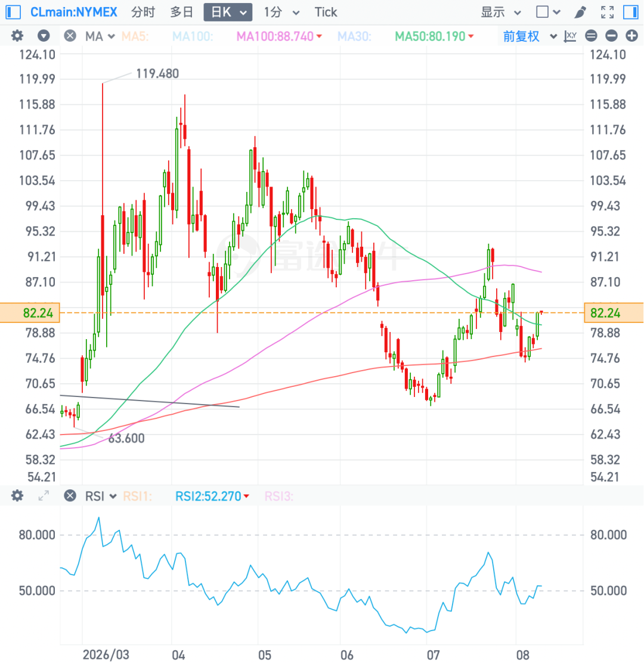This screenshot has width=644, height=664.
Task: Remove the MA indicator
Action: (70, 36)
